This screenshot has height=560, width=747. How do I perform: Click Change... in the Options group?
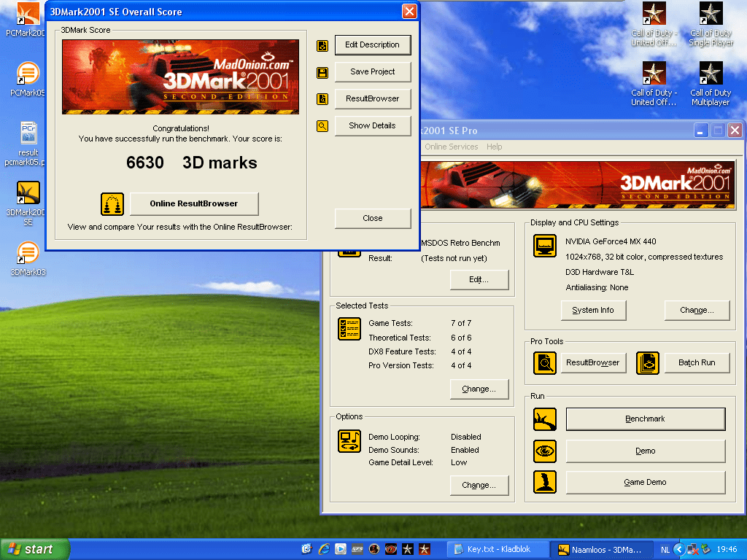click(x=479, y=485)
